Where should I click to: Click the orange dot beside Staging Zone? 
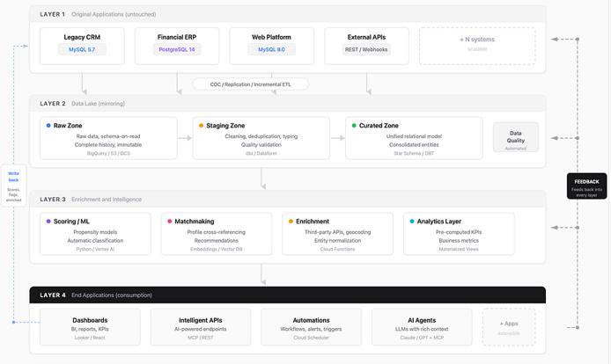click(201, 126)
